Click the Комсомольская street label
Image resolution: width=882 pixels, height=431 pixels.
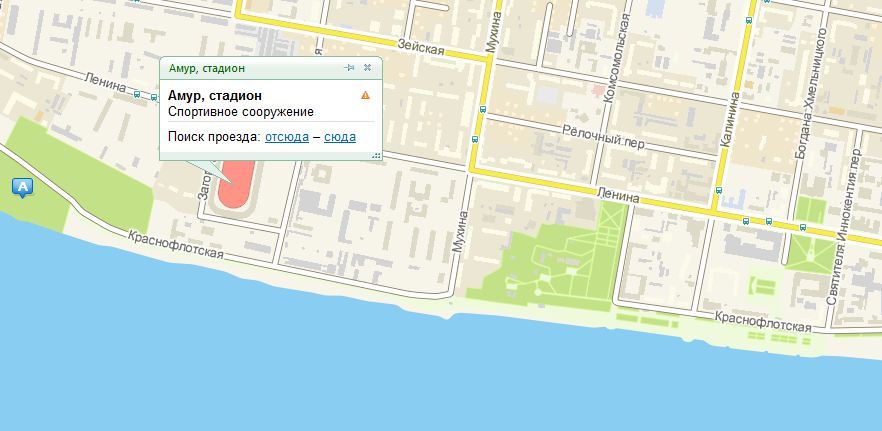[616, 59]
